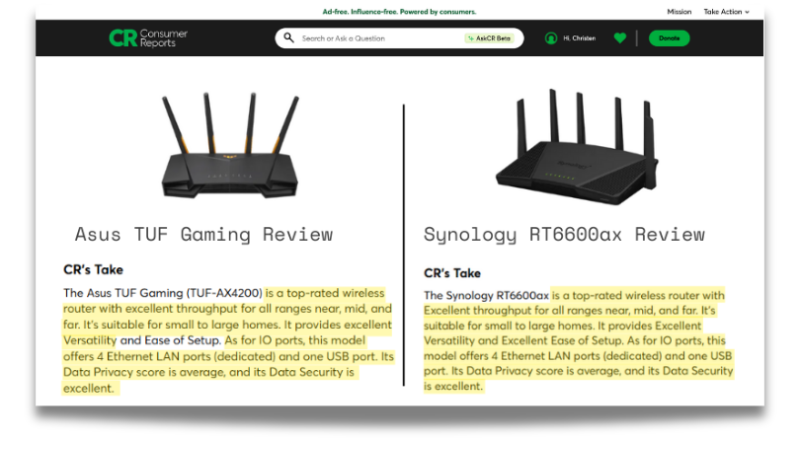Click the Take Action chevron arrow
This screenshot has width=800, height=454.
[747, 12]
